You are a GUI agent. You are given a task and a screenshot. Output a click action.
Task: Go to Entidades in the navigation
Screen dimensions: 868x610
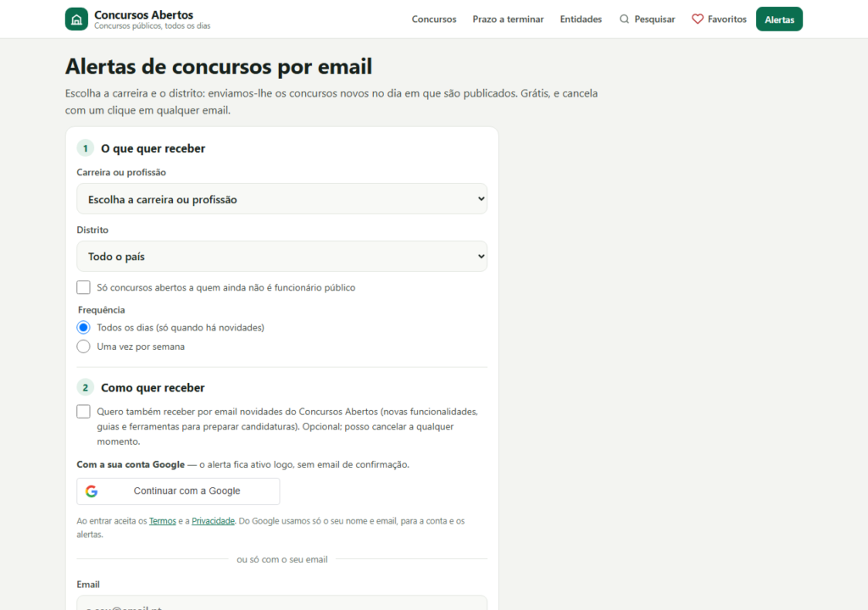(x=581, y=19)
